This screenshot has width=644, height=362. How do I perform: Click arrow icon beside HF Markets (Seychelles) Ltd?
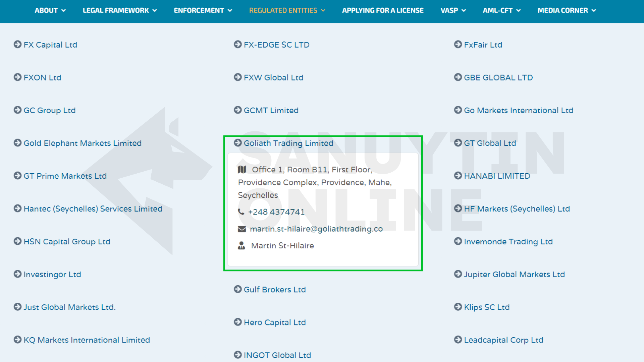tap(458, 208)
